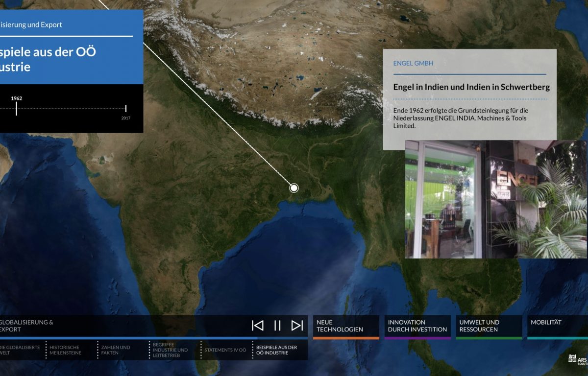This screenshot has width=588, height=376.
Task: Open the Innovation durch Investition section
Action: [x=417, y=327]
